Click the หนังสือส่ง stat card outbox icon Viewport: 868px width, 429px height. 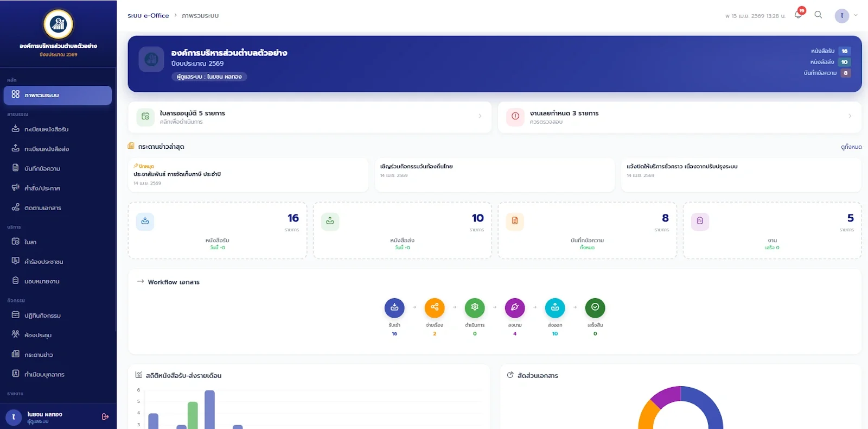point(330,221)
